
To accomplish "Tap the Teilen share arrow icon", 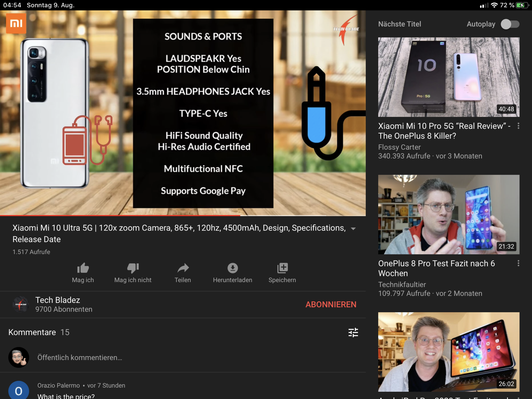I will pos(183,268).
